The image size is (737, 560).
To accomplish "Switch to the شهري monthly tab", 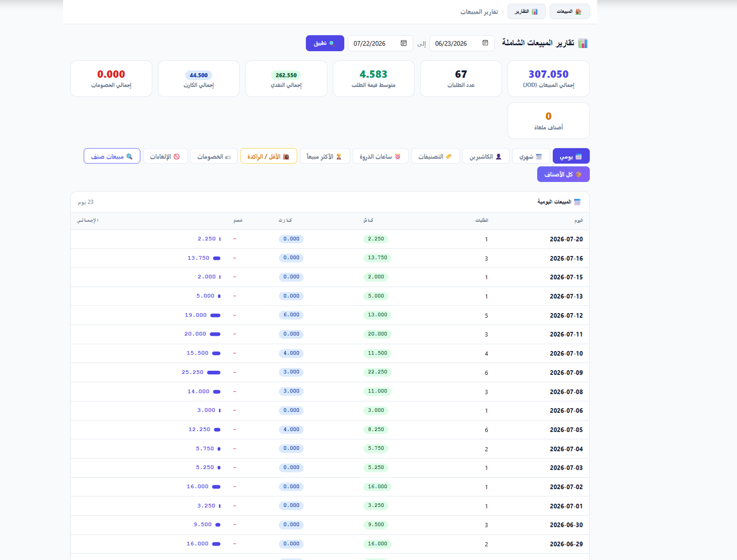I will pos(531,157).
